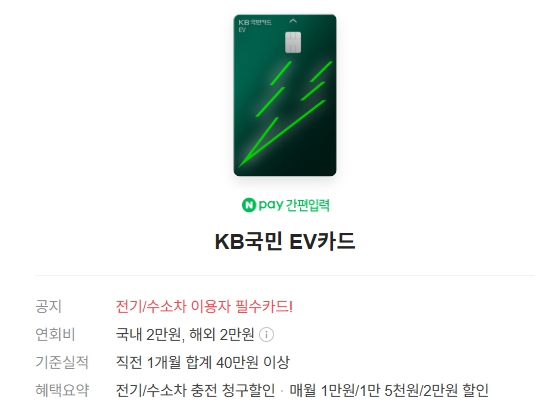Click the chevron arrow on the card top
The image size is (548, 415).
(x=293, y=21)
